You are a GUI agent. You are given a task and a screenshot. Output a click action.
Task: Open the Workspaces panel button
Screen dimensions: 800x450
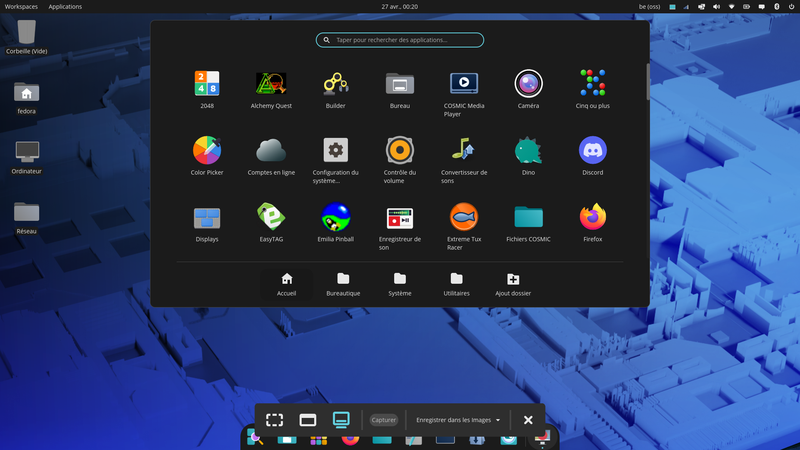tap(21, 7)
